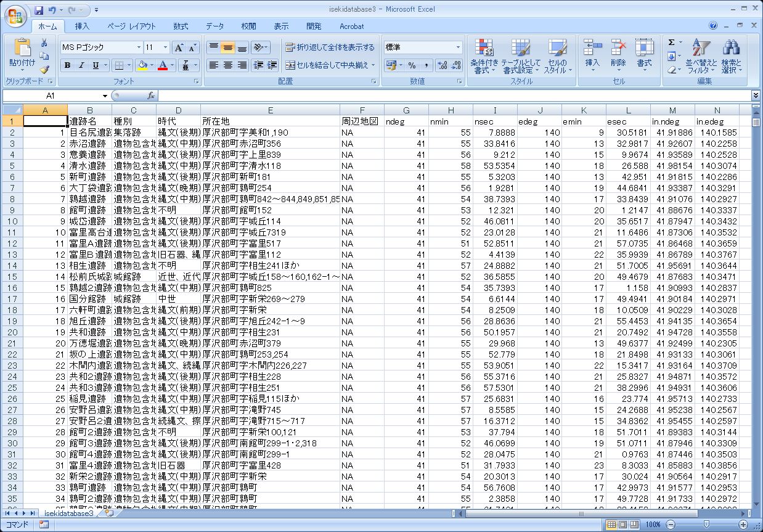The image size is (763, 532).
Task: Open the number format dropdown 標準
Action: pos(458,47)
